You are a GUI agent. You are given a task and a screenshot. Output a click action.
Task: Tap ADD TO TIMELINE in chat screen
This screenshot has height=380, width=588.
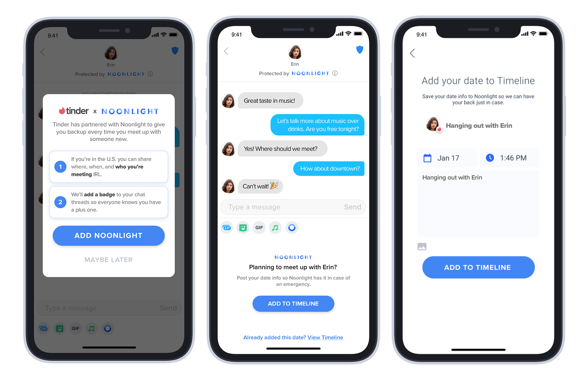click(x=293, y=304)
